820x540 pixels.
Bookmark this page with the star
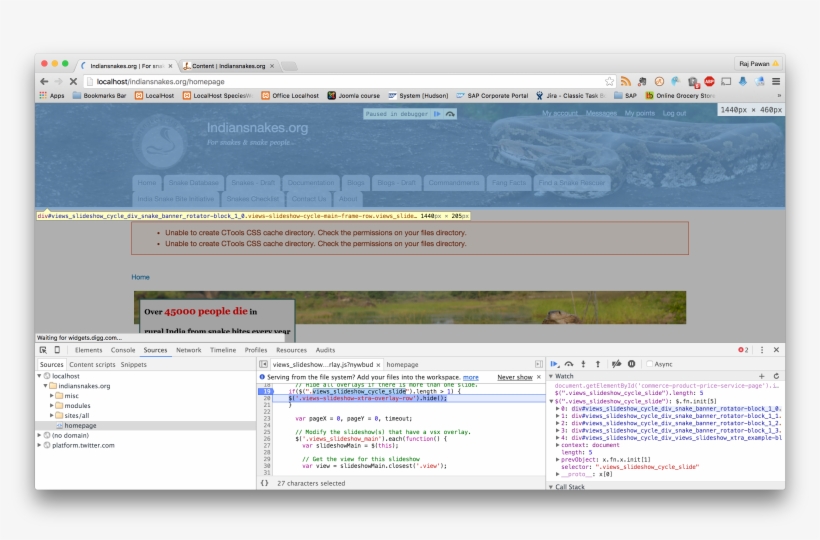(x=609, y=82)
